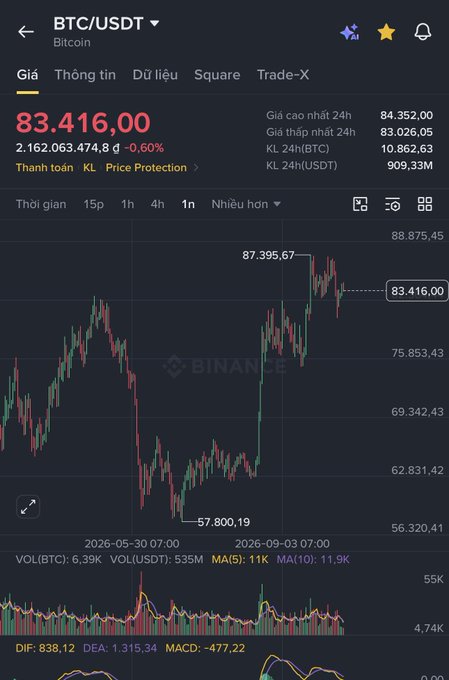Open Price Protection details
Image resolution: width=449 pixels, height=680 pixels.
click(146, 167)
